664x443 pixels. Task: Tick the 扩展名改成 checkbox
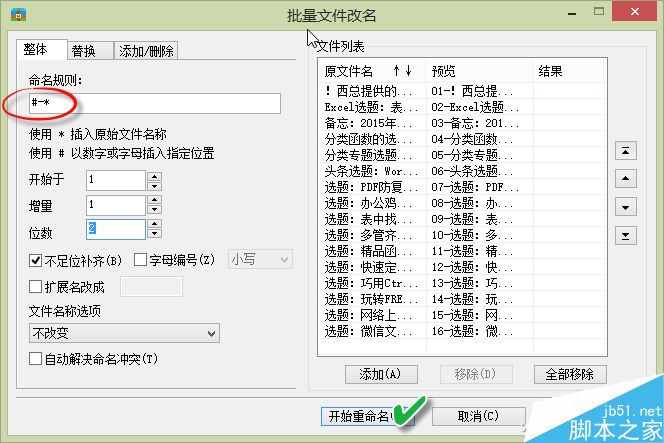click(36, 287)
